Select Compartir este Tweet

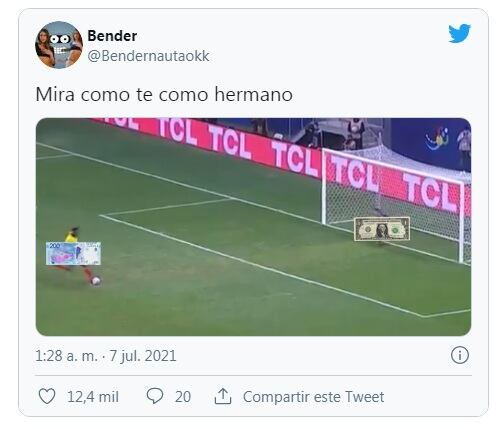coord(313,397)
